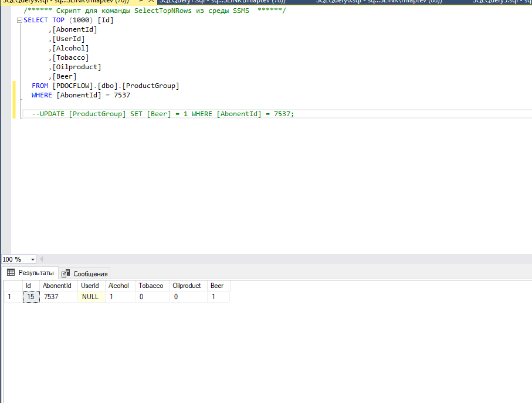Select result row 1 by its row header
Screen dimensions: 532x403
[13, 297]
